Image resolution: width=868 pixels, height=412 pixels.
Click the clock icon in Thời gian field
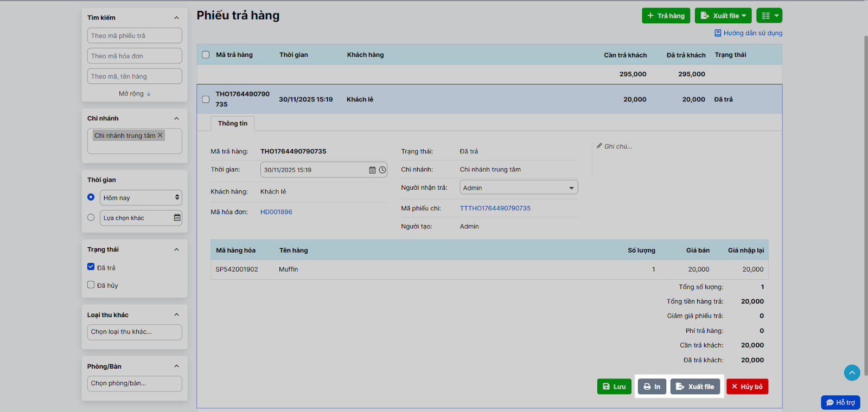(382, 170)
